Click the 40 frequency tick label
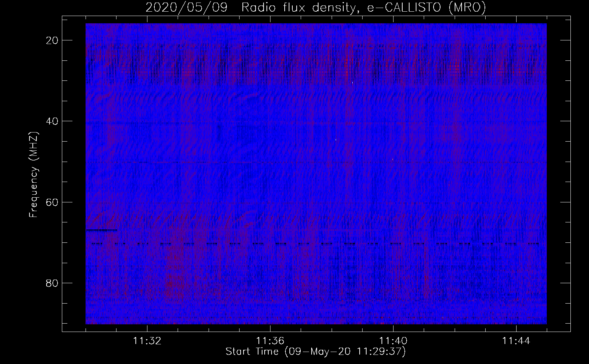The width and height of the screenshot is (589, 364). 52,121
